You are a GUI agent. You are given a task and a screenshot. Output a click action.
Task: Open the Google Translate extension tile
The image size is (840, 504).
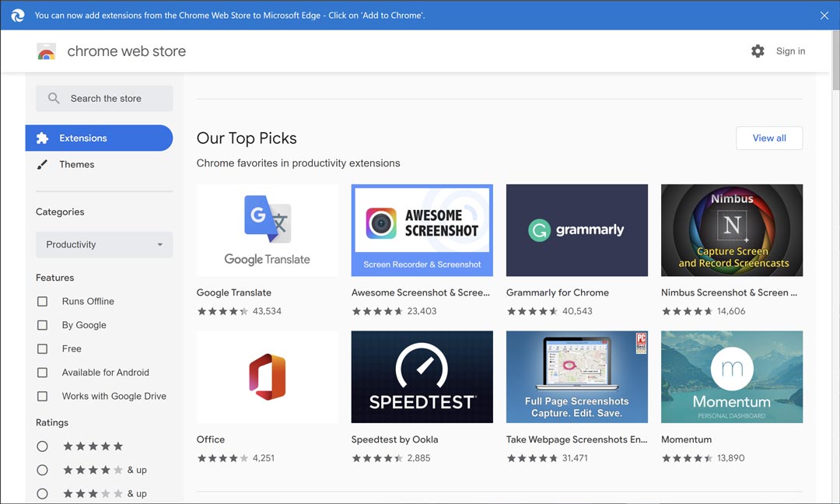(267, 230)
